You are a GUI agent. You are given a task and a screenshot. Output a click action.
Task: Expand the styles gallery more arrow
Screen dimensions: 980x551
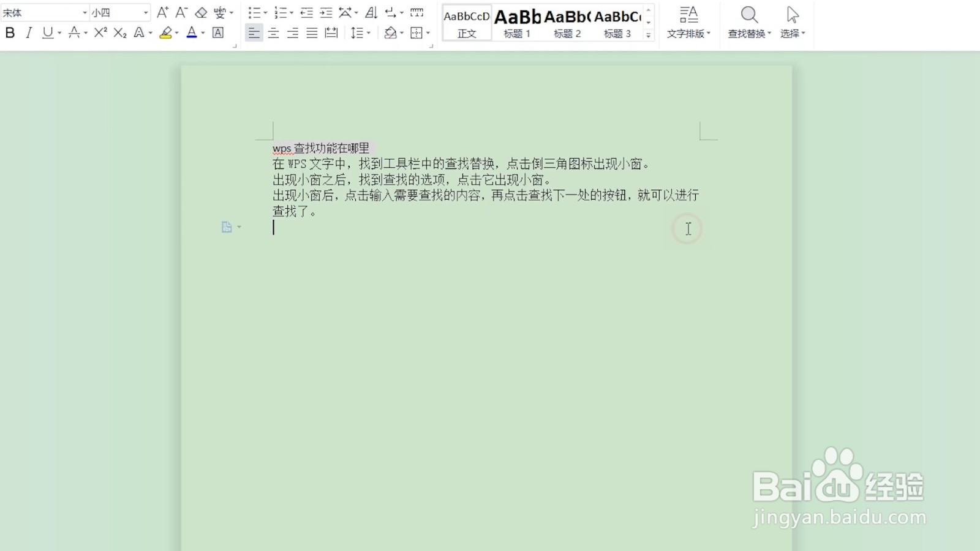pyautogui.click(x=648, y=36)
